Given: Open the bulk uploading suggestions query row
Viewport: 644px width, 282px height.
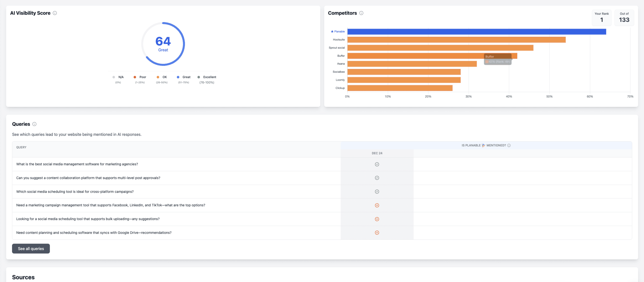Looking at the screenshot, I should pyautogui.click(x=88, y=219).
